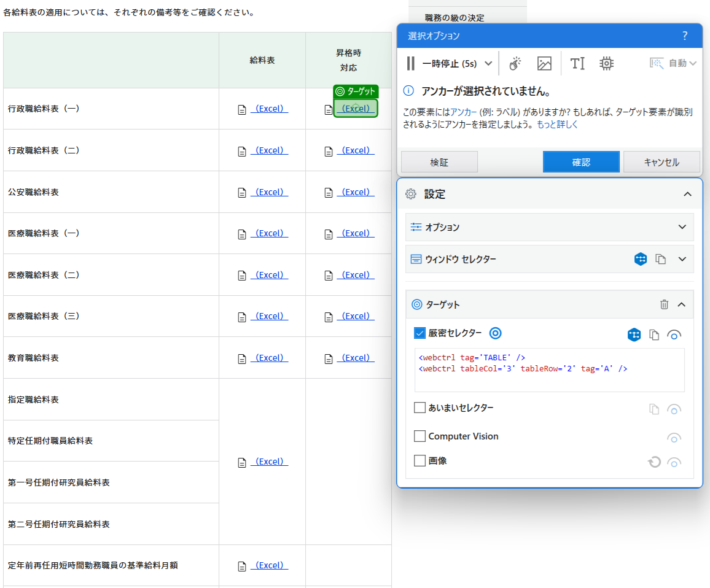710x588 pixels.
Task: Select the hoverable element click icon
Action: pyautogui.click(x=515, y=63)
